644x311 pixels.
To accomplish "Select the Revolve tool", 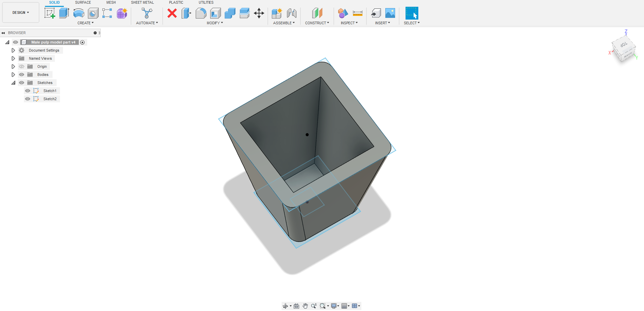I will (x=78, y=13).
